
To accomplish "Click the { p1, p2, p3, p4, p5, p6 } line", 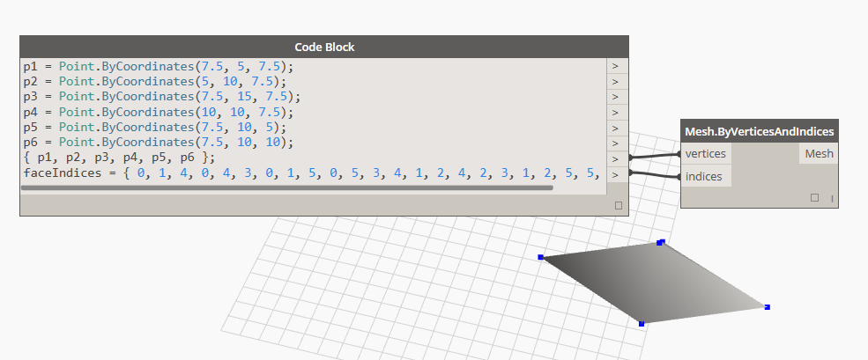I will [x=119, y=158].
